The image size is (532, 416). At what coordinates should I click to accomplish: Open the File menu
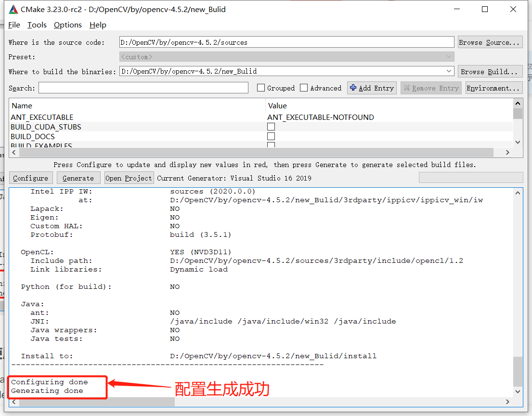[x=14, y=25]
